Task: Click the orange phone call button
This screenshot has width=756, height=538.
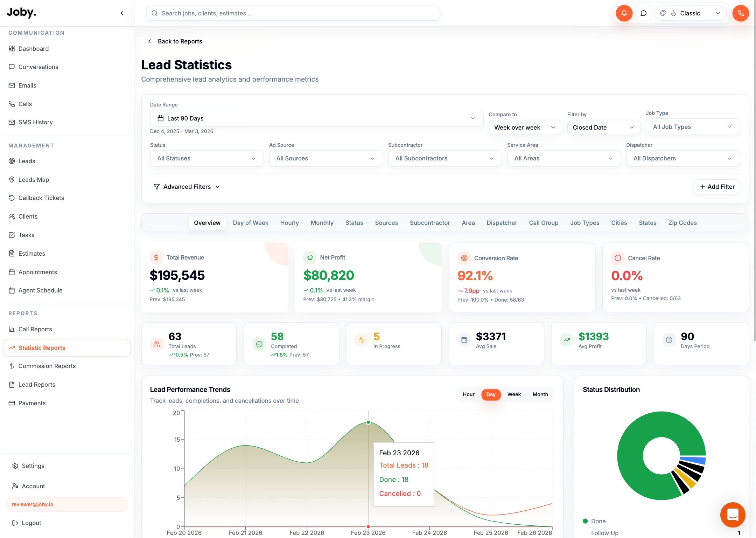Action: click(740, 13)
